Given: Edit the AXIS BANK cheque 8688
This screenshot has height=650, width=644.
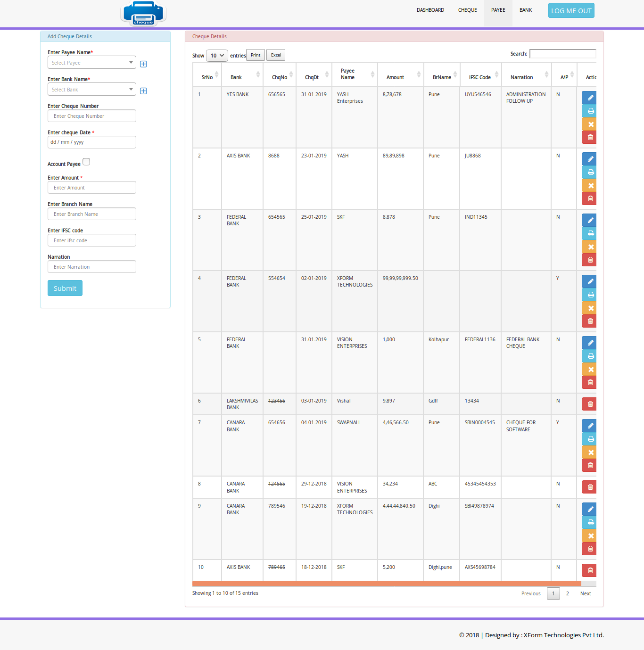Looking at the screenshot, I should coord(589,159).
